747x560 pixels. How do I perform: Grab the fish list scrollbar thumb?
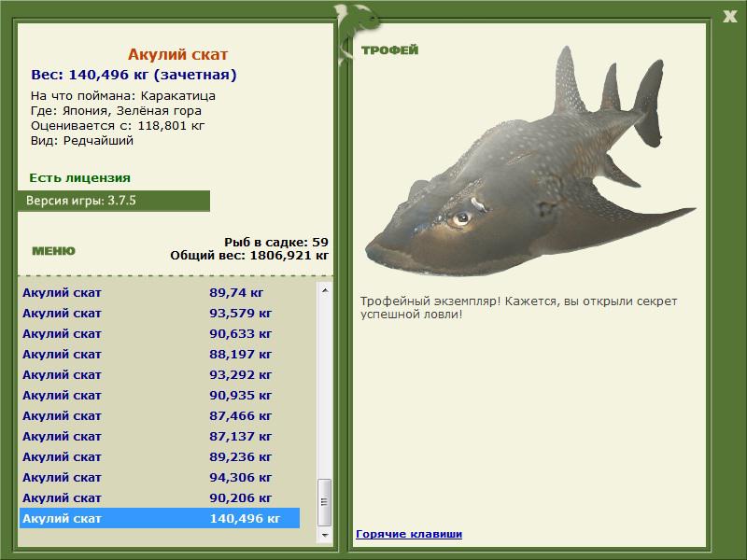325,502
